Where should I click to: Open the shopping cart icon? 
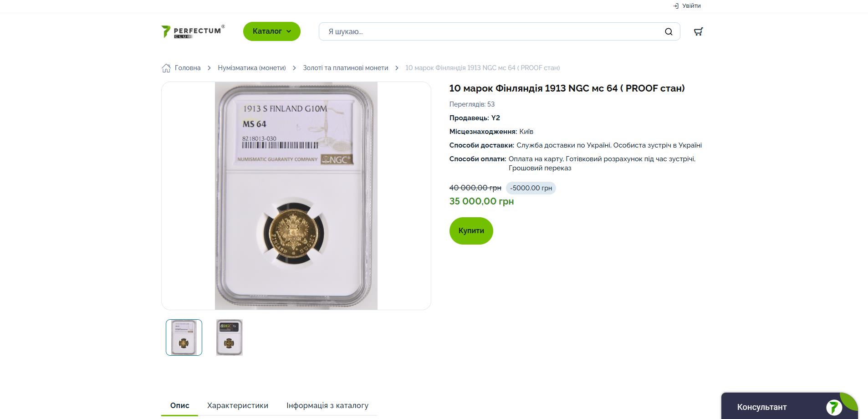[x=698, y=31]
